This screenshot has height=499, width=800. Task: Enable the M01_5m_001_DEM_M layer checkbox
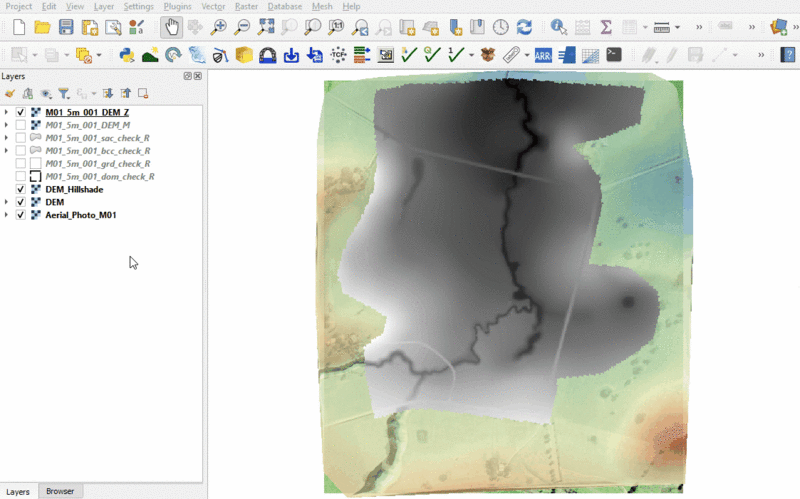point(21,125)
